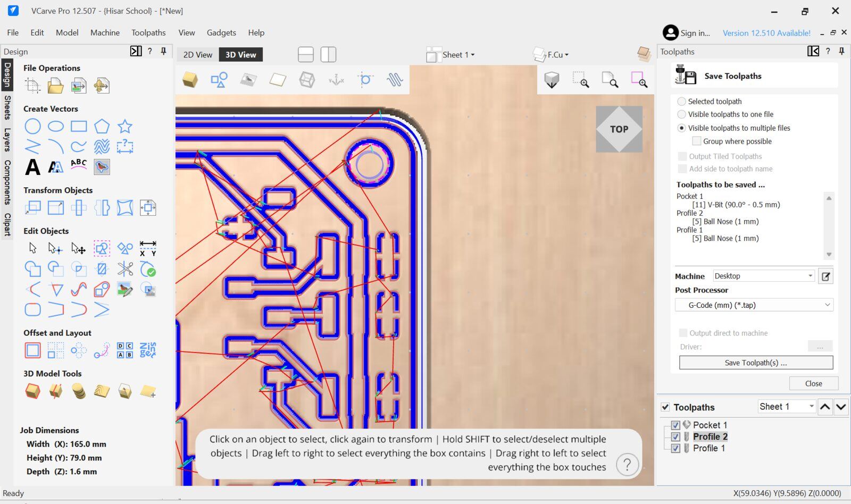This screenshot has width=851, height=504.
Task: Enable 'Group where possible' checkbox
Action: click(696, 141)
